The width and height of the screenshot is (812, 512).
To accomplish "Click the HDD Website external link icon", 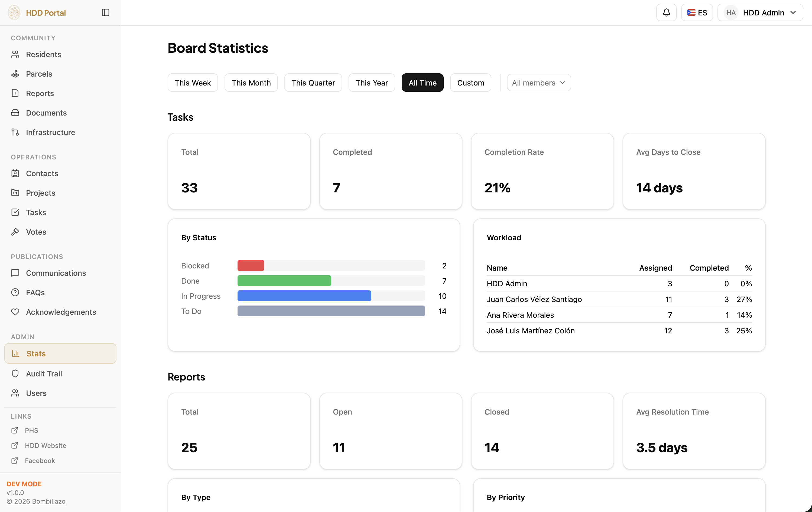I will coord(15,446).
